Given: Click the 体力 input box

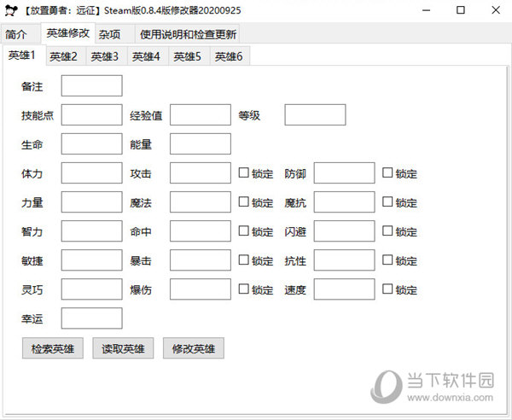Looking at the screenshot, I should (92, 173).
